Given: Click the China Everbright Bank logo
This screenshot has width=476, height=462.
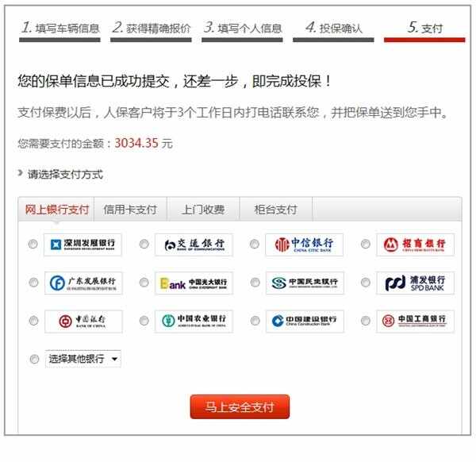Looking at the screenshot, I should coord(194,283).
